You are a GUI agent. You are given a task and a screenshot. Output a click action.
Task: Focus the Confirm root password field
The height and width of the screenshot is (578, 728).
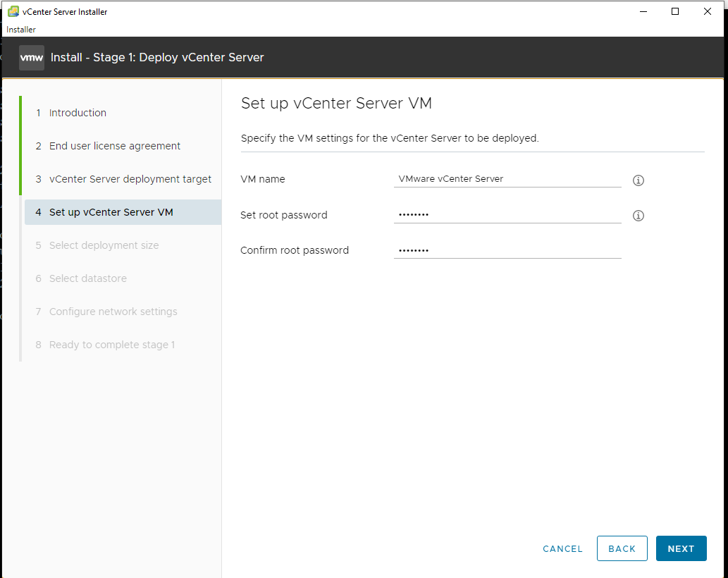507,250
